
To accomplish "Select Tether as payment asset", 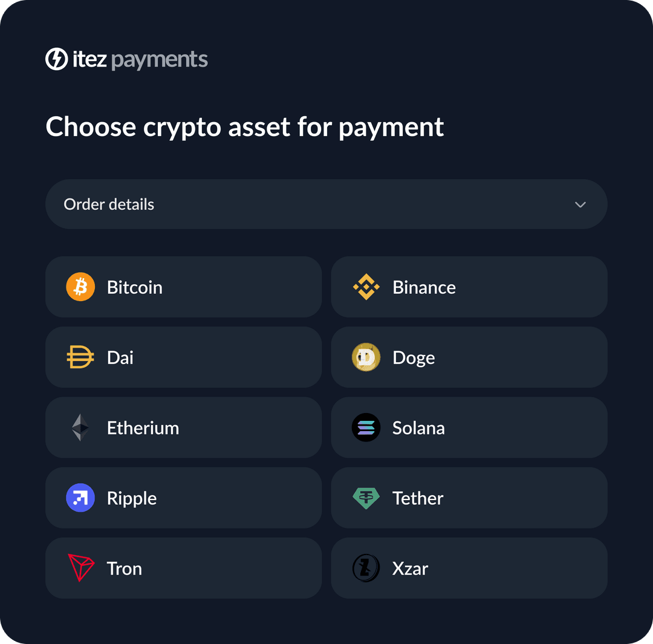I will [x=469, y=498].
